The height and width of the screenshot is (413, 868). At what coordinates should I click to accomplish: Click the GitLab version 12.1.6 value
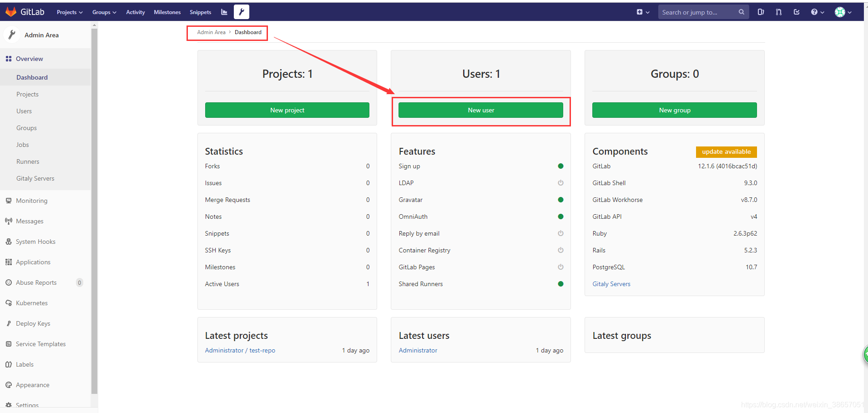[727, 166]
